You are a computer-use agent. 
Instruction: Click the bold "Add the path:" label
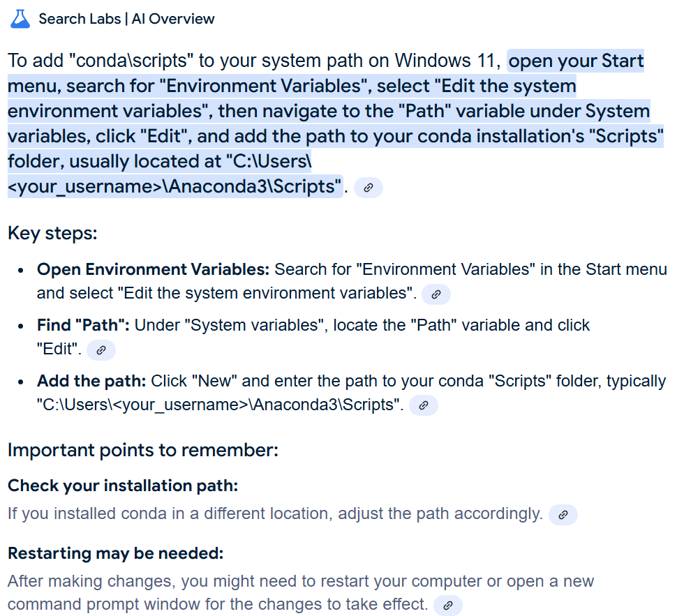[91, 381]
